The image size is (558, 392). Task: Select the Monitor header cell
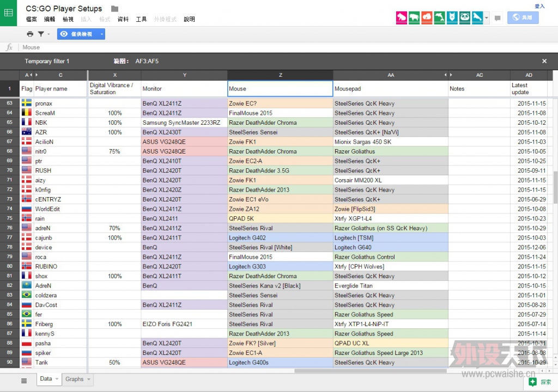point(184,89)
